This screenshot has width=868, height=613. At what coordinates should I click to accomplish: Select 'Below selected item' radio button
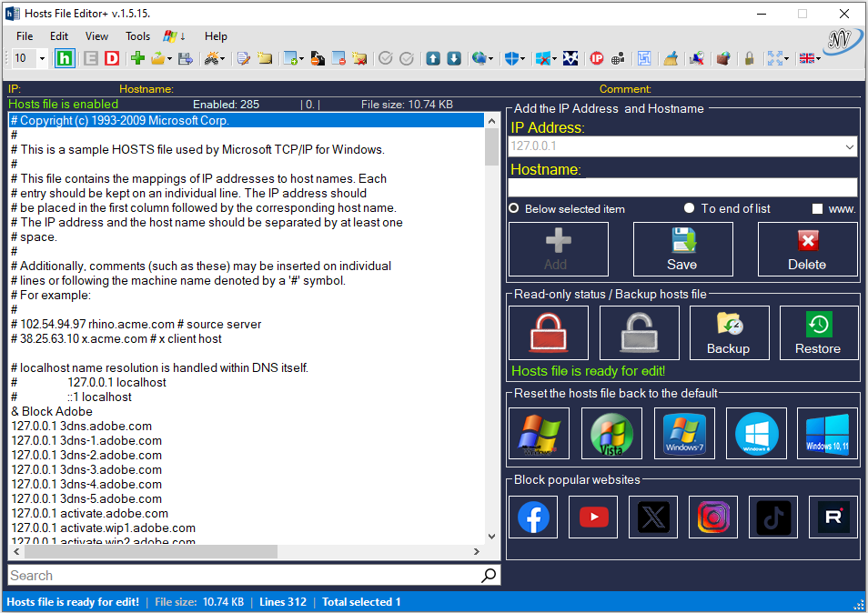pyautogui.click(x=514, y=208)
